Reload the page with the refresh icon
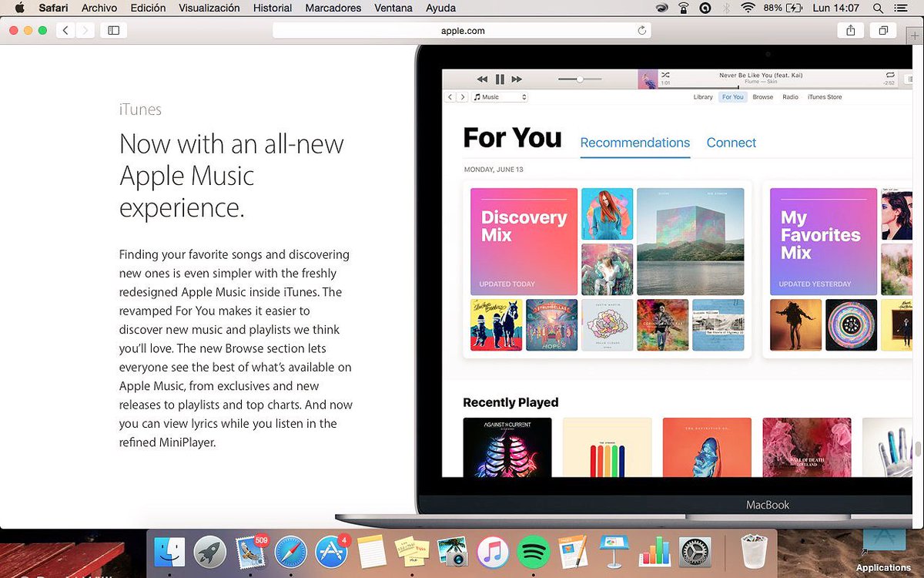 (x=641, y=30)
